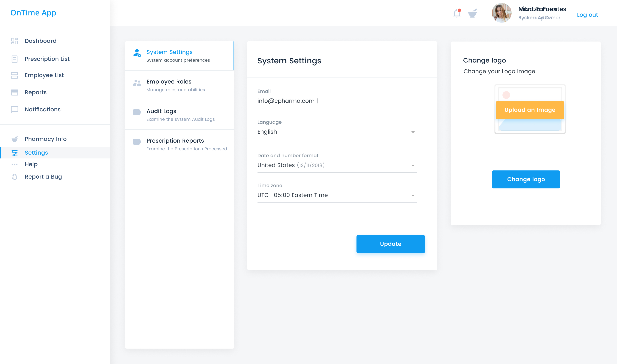Switch to the Audit Logs tab

click(x=179, y=115)
